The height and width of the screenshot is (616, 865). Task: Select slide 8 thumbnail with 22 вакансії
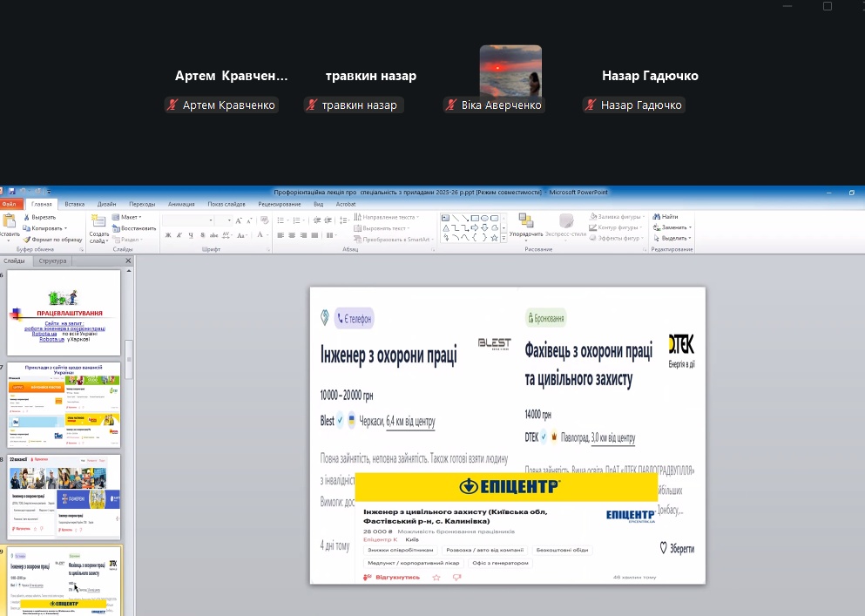tap(64, 497)
